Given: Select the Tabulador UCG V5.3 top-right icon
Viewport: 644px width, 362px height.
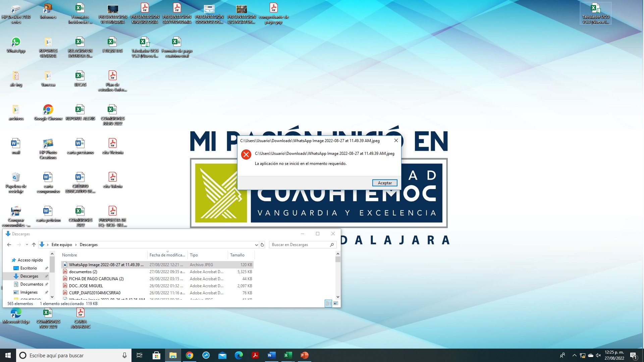Looking at the screenshot, I should (596, 13).
